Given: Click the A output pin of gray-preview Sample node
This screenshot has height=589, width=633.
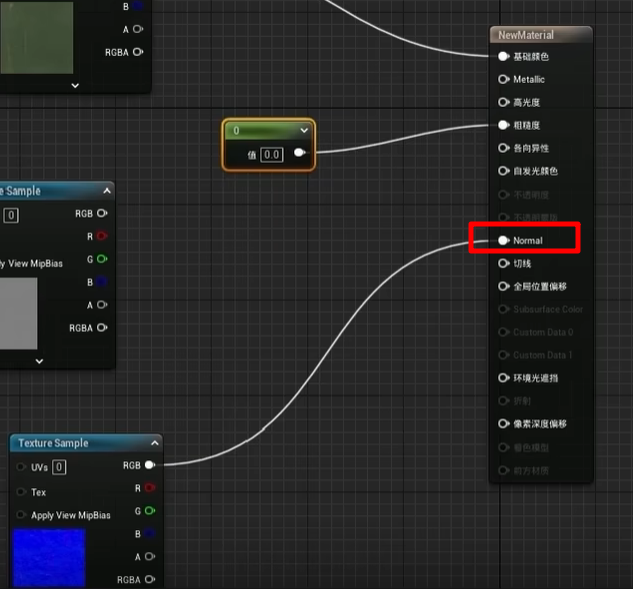Looking at the screenshot, I should tap(102, 305).
